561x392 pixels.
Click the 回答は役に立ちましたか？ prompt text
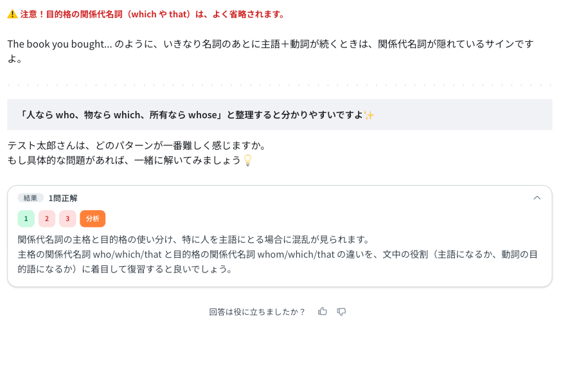coord(257,312)
